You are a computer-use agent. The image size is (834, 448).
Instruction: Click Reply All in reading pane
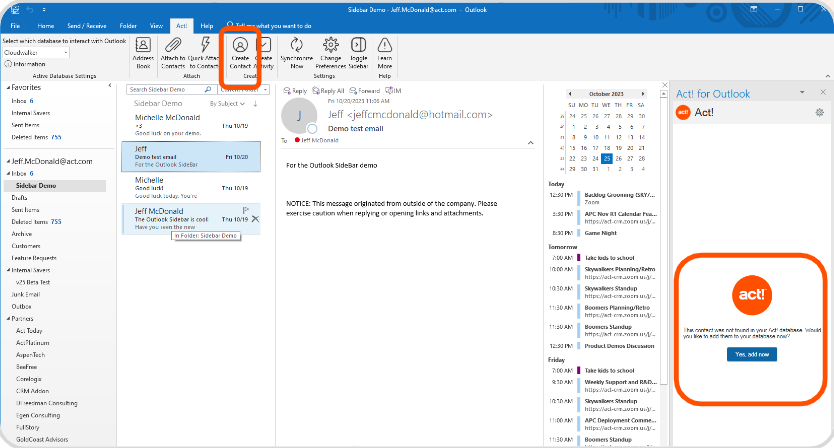pyautogui.click(x=333, y=91)
